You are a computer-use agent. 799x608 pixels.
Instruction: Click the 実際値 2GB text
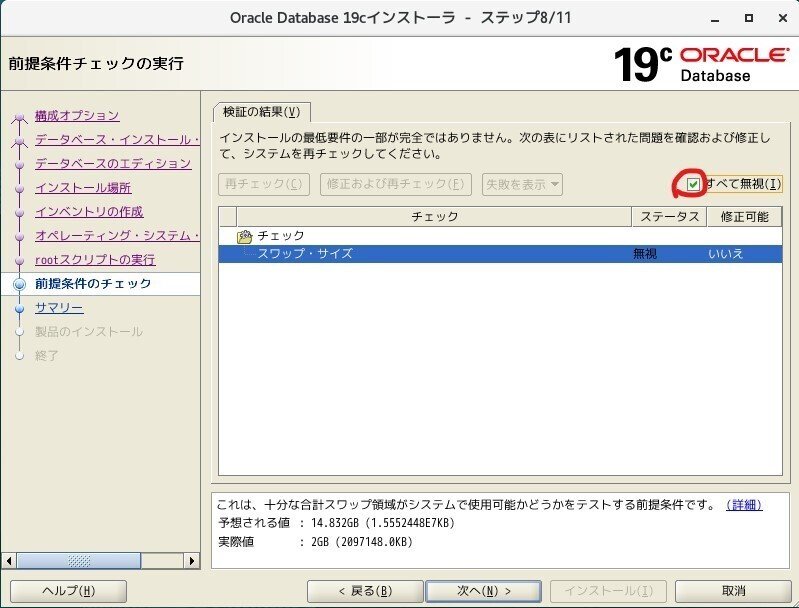315,542
